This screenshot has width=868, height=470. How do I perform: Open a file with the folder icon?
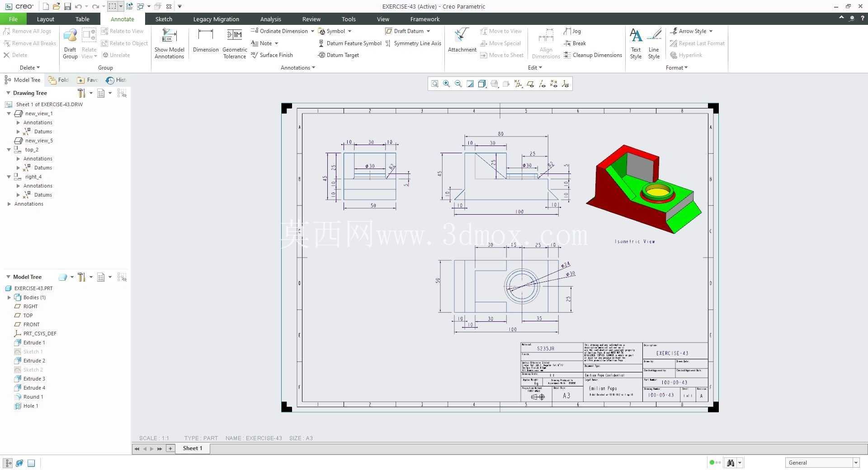coord(57,6)
